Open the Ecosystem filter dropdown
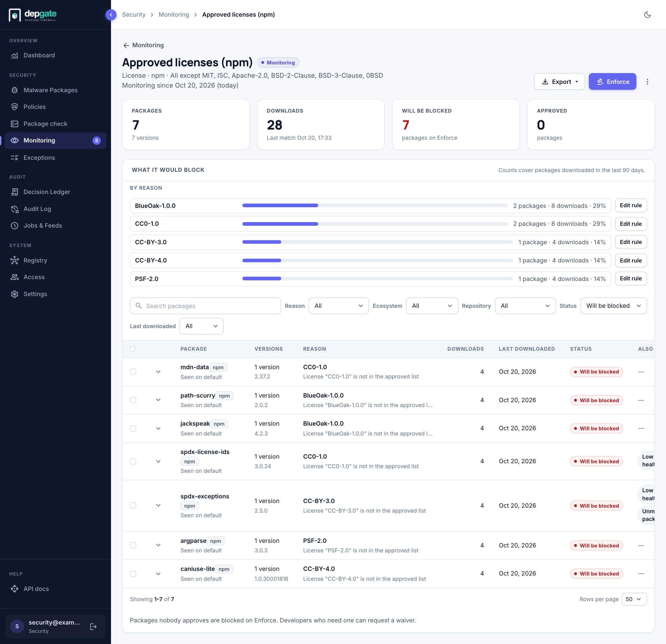This screenshot has height=644, width=666. pyautogui.click(x=432, y=306)
